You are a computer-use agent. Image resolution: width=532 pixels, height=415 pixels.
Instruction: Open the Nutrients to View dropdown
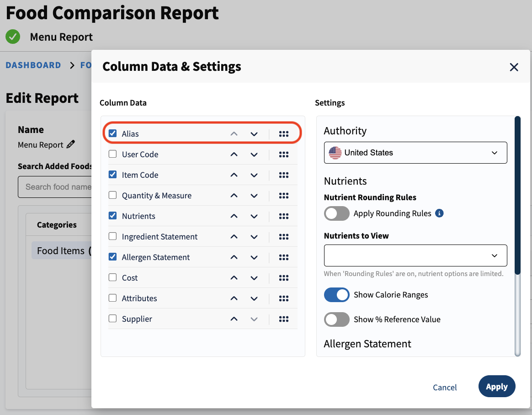coord(415,255)
